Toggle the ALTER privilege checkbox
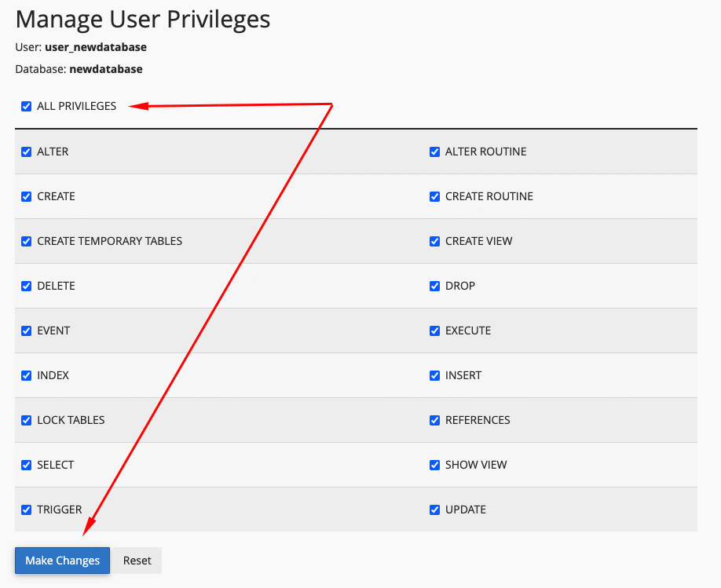Screen dimensions: 721x588 (27, 152)
